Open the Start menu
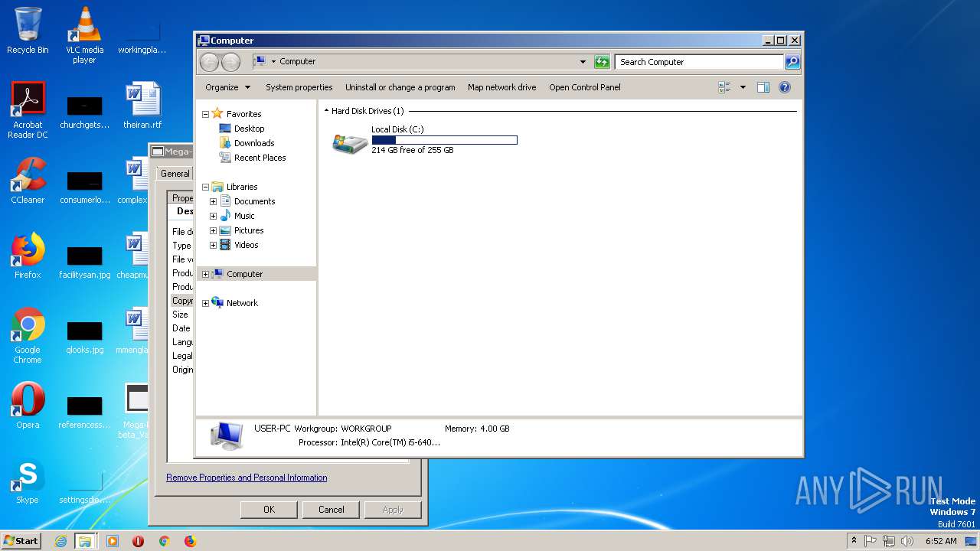 click(x=21, y=541)
